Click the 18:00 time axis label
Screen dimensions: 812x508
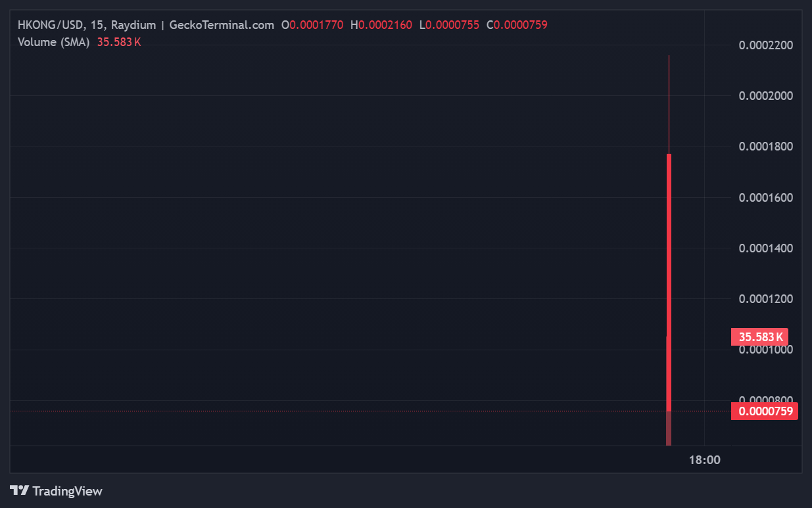704,460
